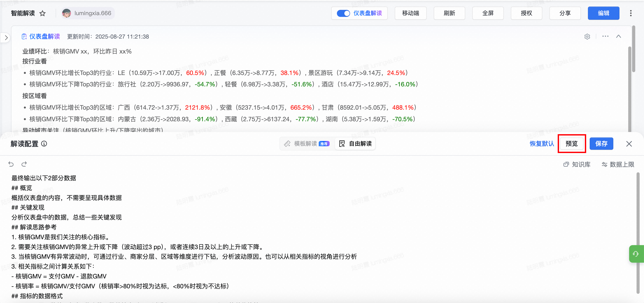Open the 知识库 knowledge base option
Image resolution: width=644 pixels, height=303 pixels.
[x=577, y=164]
